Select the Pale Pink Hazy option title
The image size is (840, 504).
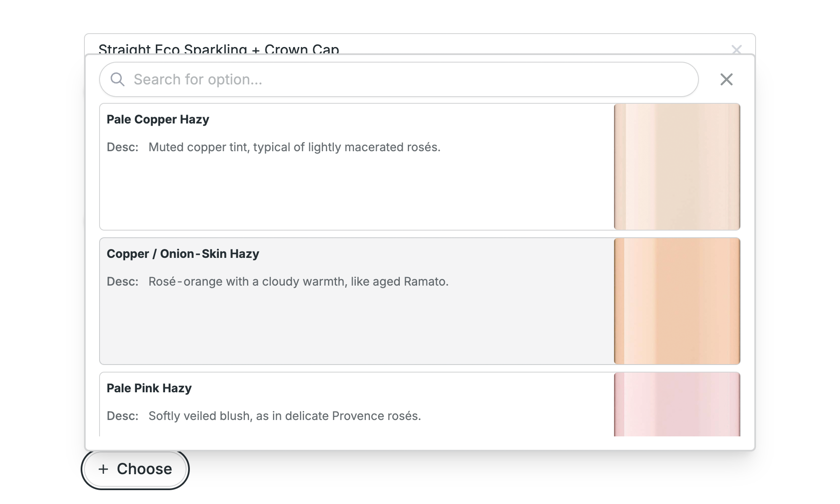149,388
